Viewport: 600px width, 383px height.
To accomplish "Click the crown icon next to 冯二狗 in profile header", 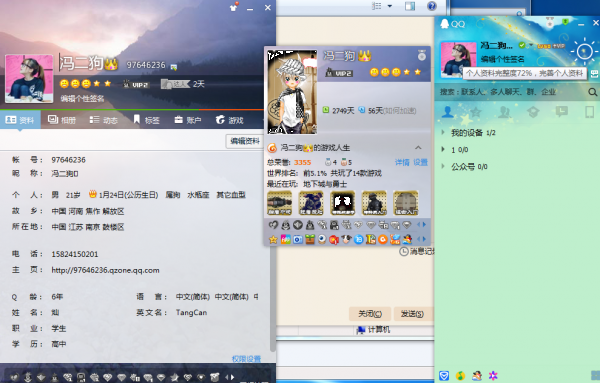I will 111,64.
